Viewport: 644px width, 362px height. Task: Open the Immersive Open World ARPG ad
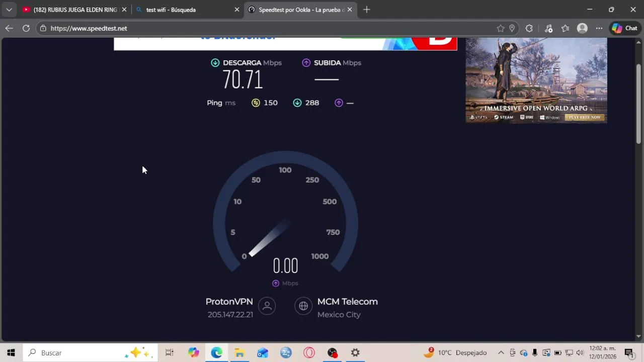[536, 80]
